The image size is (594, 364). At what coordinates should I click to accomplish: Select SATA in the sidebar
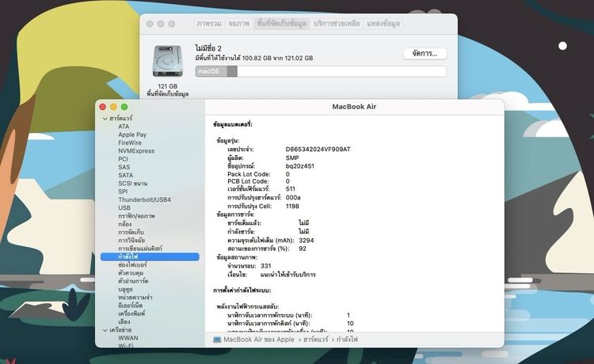(125, 175)
